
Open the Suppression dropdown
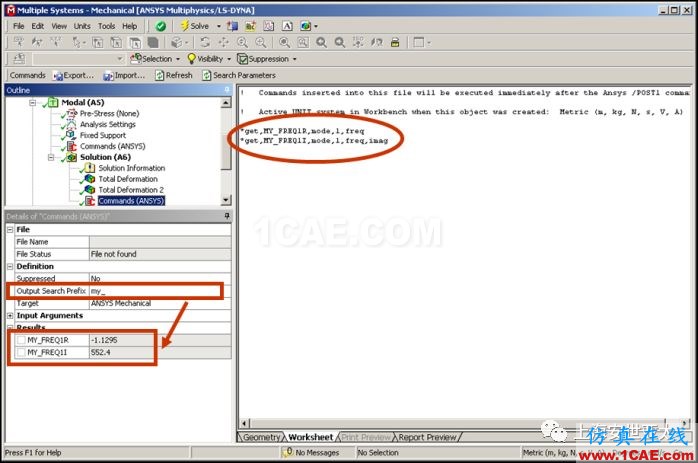[267, 59]
